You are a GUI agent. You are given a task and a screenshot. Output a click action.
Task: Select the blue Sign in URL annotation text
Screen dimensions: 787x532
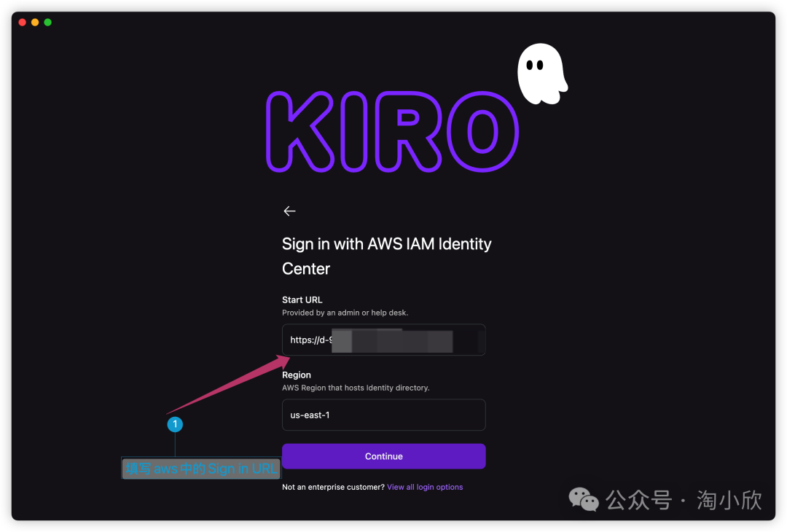201,469
